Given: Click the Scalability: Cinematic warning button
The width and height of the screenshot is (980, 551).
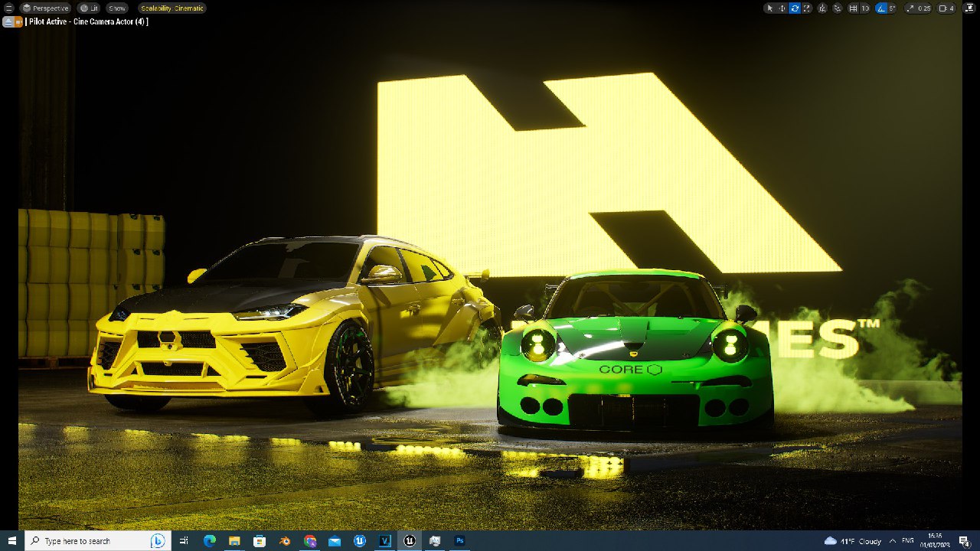Looking at the screenshot, I should pos(171,8).
